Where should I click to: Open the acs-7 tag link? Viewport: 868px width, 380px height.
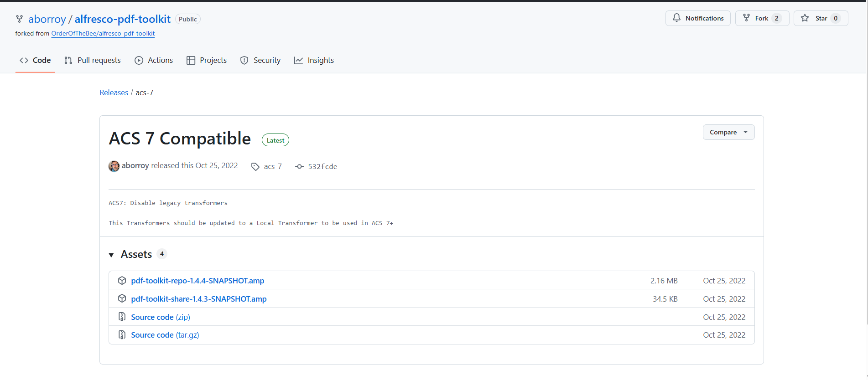click(x=273, y=167)
